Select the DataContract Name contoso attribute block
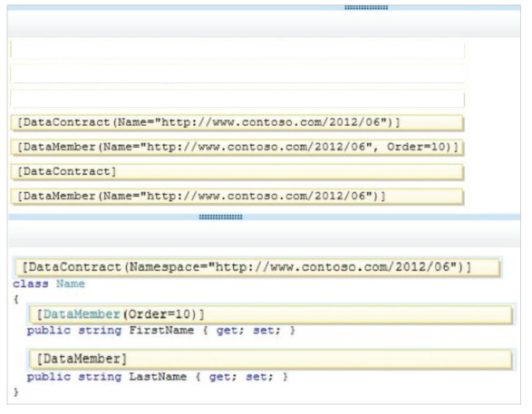The width and height of the screenshot is (532, 414). point(237,122)
